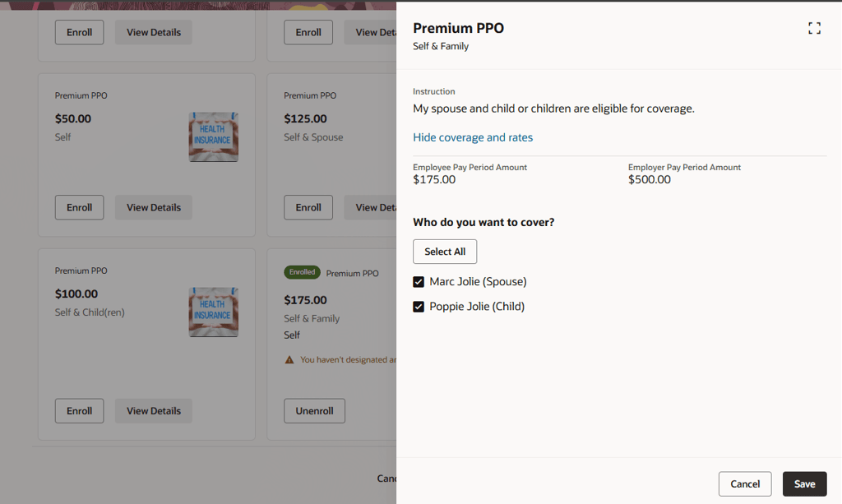
Task: Uncheck Poppie Jolie (Child) coverage
Action: 419,307
